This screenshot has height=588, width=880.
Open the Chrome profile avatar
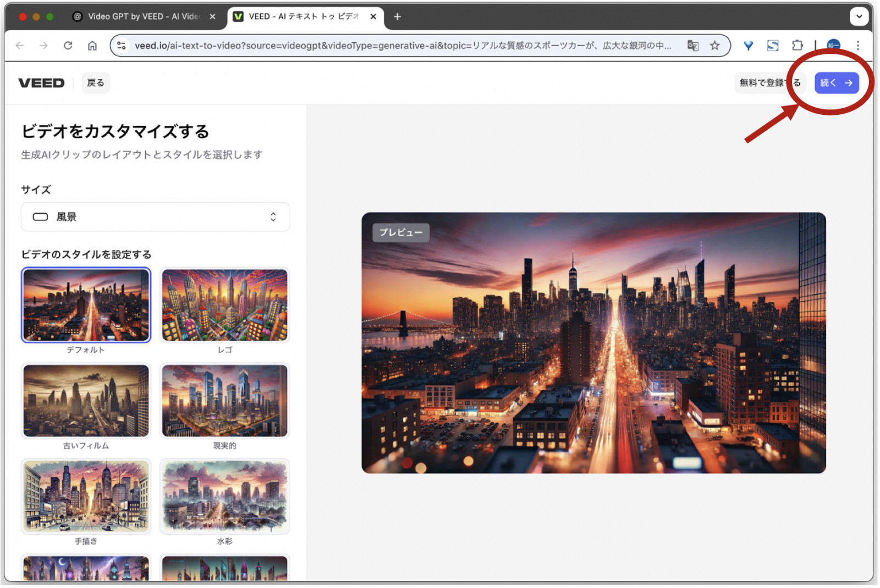pyautogui.click(x=834, y=45)
